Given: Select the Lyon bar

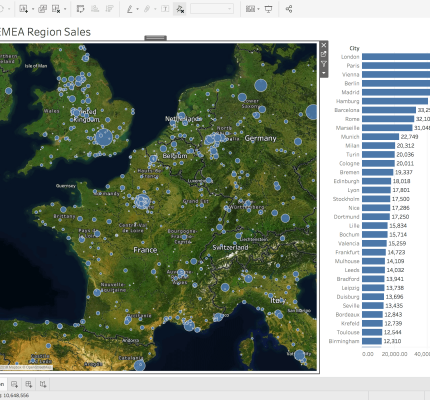Looking at the screenshot, I should (376, 190).
